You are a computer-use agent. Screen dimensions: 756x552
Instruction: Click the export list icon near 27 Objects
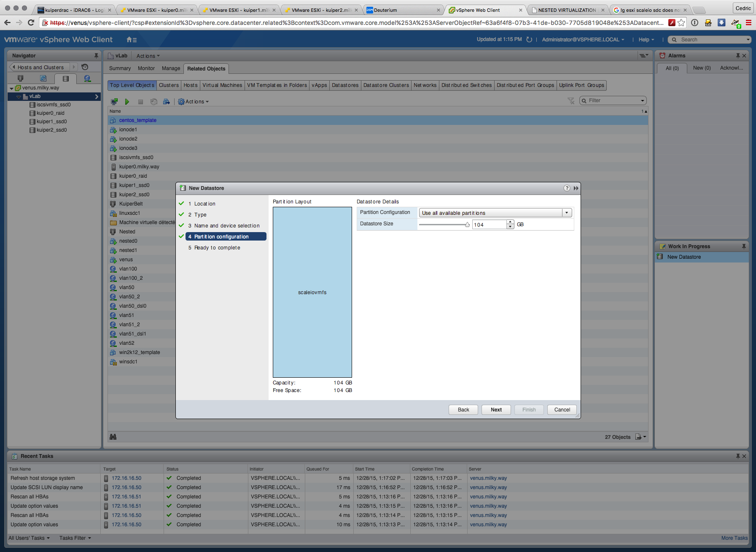[x=640, y=437]
